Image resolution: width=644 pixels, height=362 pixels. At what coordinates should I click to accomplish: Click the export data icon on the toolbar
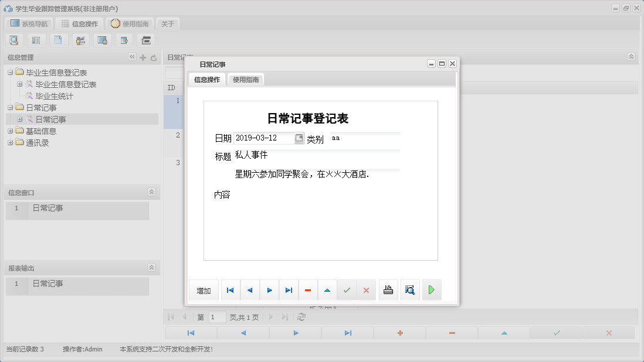point(124,40)
